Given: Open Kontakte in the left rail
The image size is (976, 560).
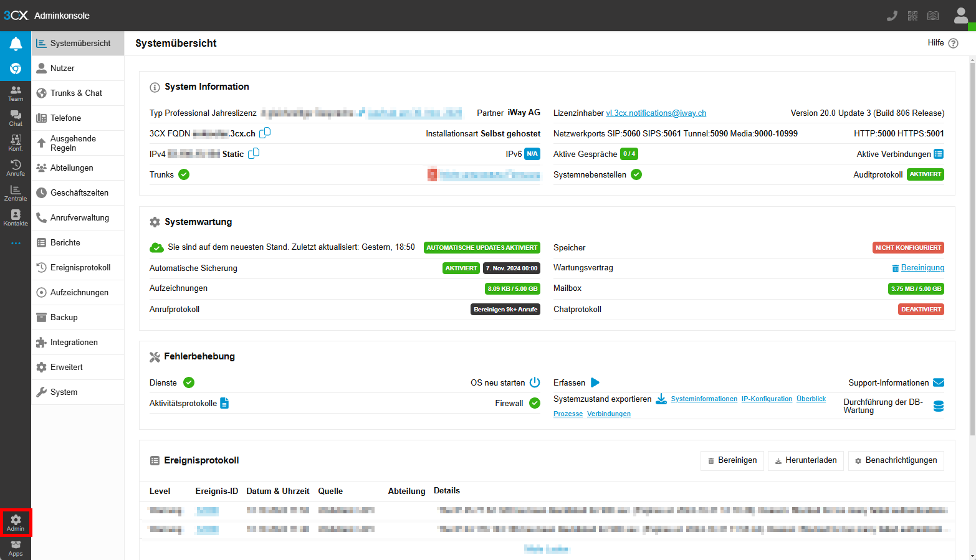Looking at the screenshot, I should tap(16, 218).
